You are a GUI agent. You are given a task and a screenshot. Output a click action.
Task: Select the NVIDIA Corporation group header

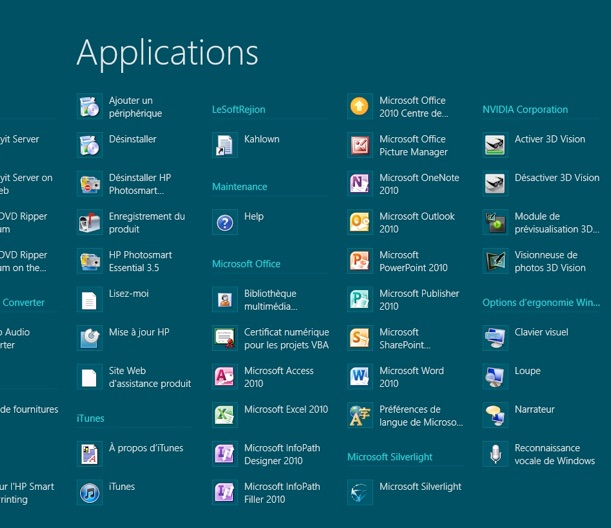coord(525,109)
